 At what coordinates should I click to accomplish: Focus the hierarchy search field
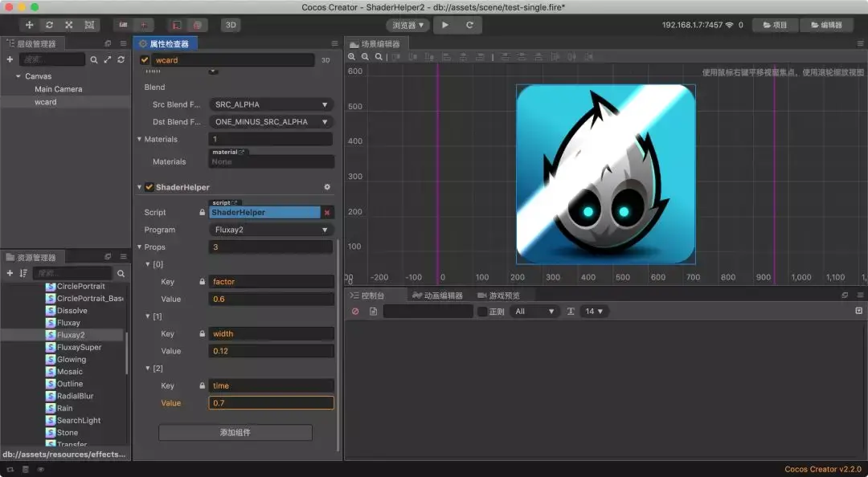52,59
